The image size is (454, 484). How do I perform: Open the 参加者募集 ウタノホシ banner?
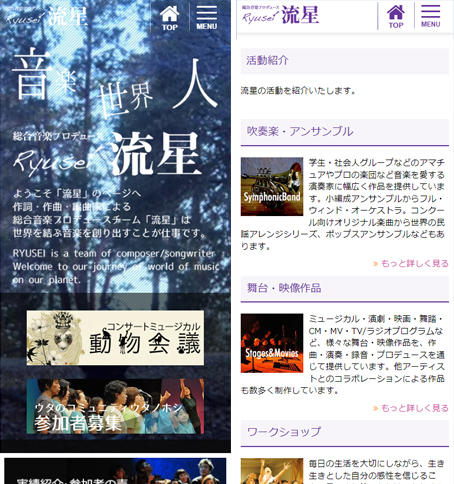tap(115, 406)
